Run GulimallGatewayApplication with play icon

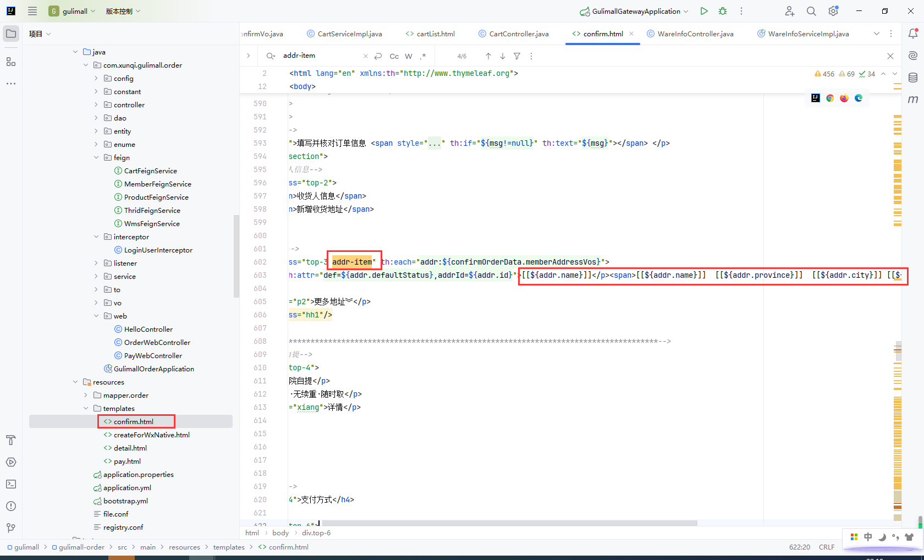[704, 11]
